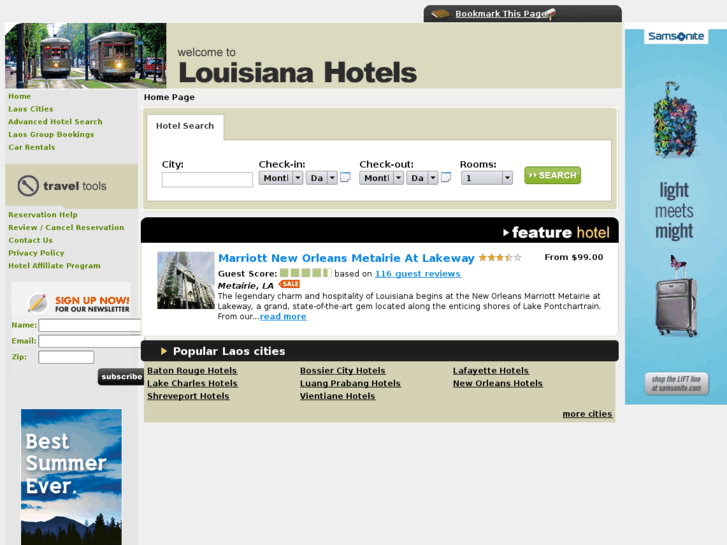Select the Hotel Search tab
This screenshot has width=727, height=545.
pyautogui.click(x=185, y=126)
